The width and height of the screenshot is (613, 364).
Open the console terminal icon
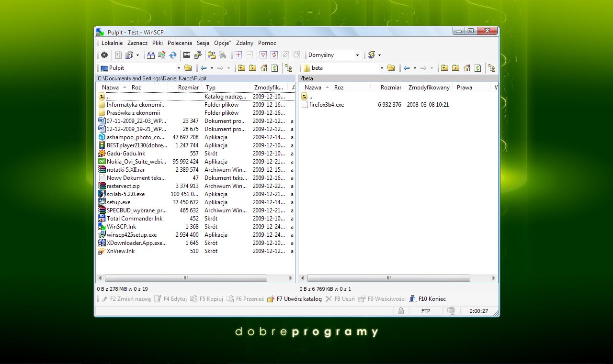point(187,55)
